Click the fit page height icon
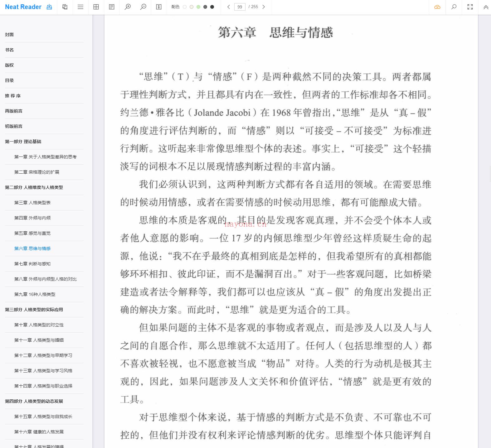 pos(159,7)
